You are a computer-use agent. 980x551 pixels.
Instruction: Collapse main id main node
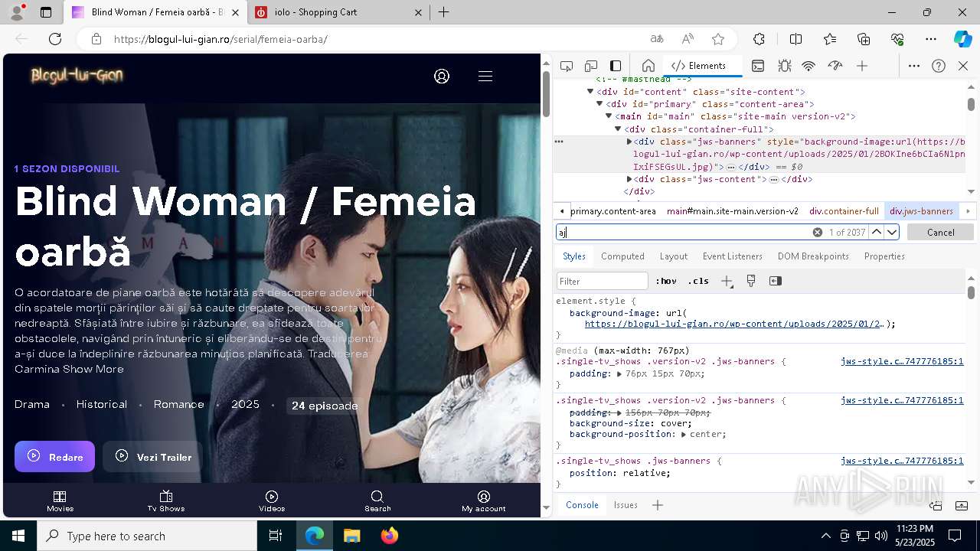609,116
